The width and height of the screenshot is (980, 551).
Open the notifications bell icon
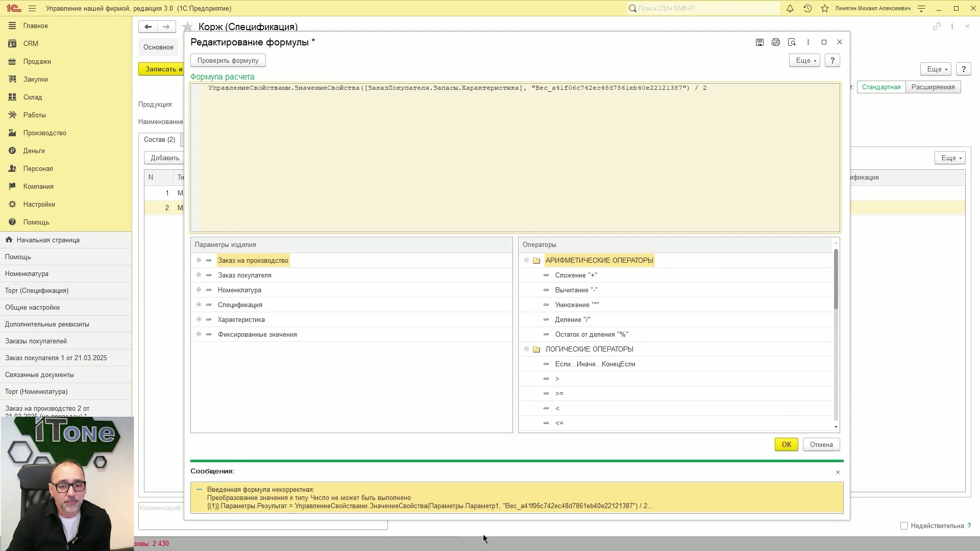(x=790, y=9)
